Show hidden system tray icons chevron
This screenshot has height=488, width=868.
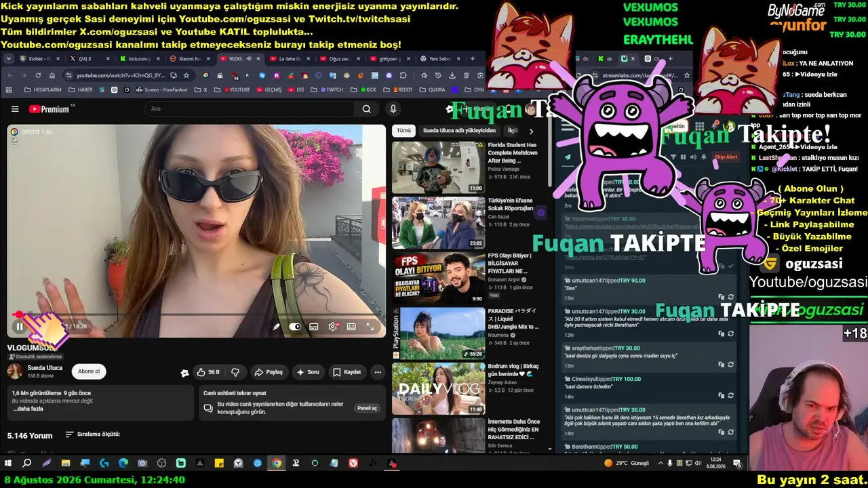click(661, 464)
